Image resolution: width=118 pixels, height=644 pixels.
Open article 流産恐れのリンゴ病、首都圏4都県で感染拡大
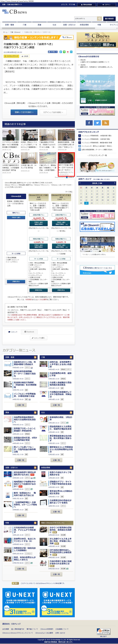24,363
